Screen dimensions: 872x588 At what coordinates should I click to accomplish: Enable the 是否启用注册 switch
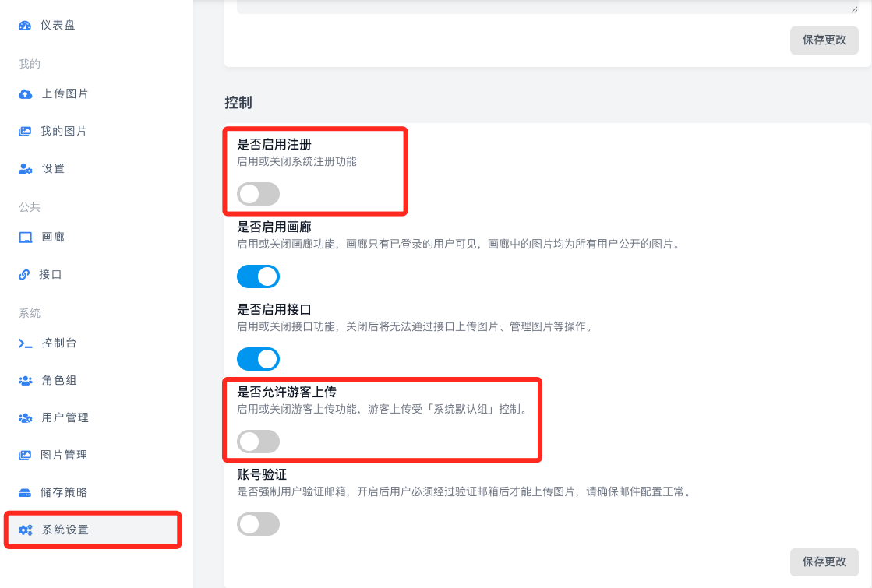pos(258,193)
